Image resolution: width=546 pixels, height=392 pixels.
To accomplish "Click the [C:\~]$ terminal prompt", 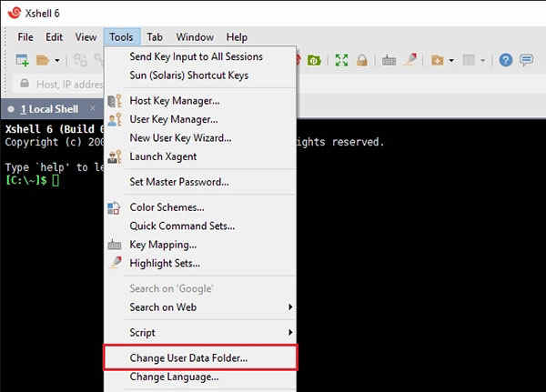I will pos(25,180).
